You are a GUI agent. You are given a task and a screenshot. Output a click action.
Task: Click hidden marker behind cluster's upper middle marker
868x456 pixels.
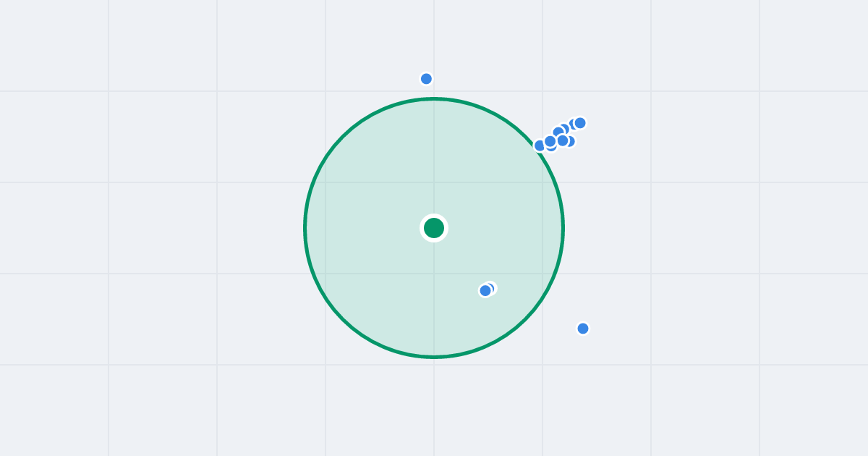pos(566,128)
